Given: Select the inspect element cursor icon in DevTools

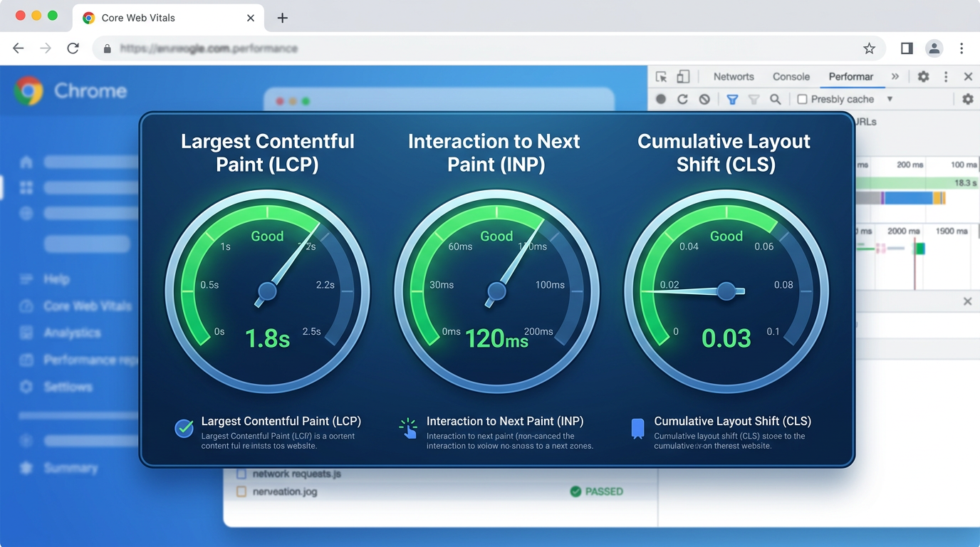Looking at the screenshot, I should (x=662, y=76).
